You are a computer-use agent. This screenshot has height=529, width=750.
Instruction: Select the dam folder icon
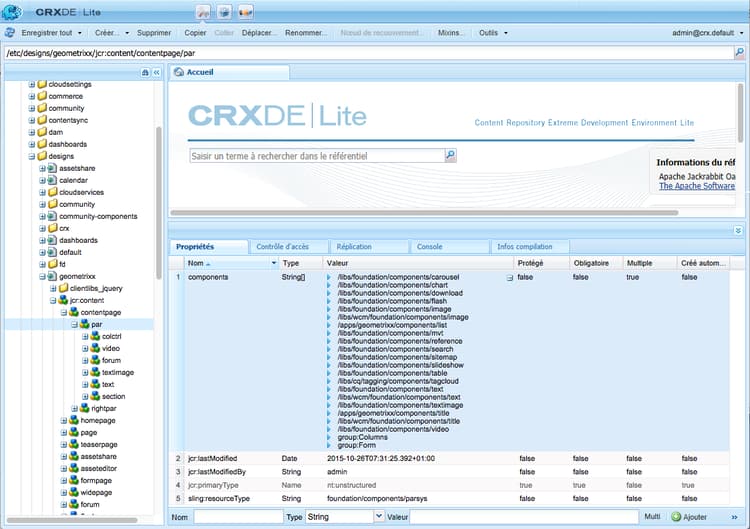[42, 132]
